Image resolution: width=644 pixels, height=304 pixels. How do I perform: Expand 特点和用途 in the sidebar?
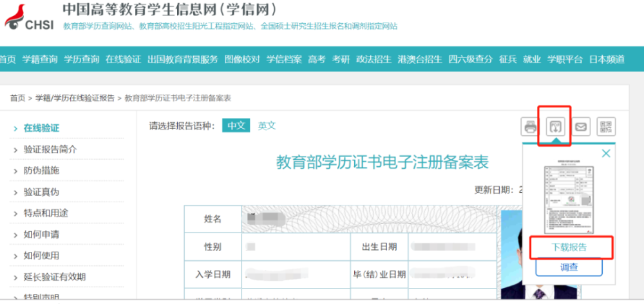tap(46, 213)
